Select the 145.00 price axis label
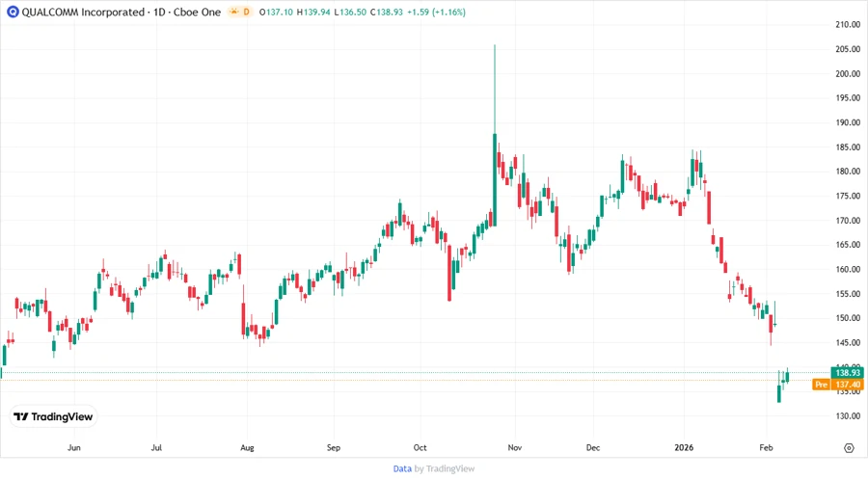Screen dimensions: 868x480 pyautogui.click(x=848, y=342)
